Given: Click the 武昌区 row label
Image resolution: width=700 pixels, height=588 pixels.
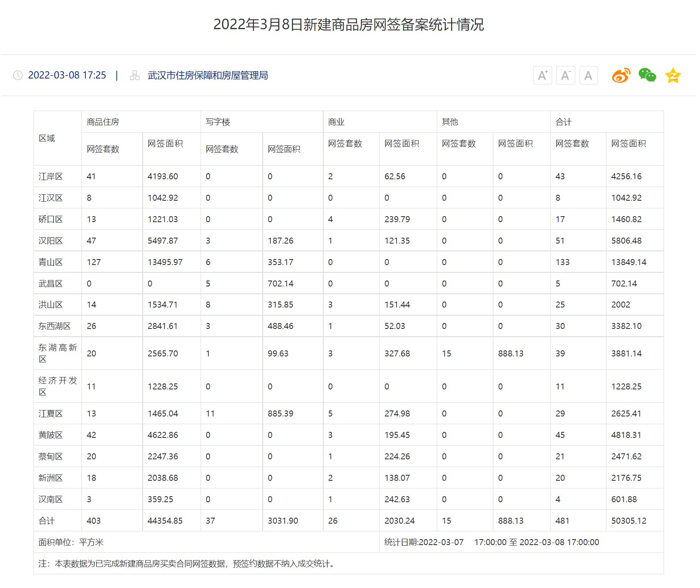Looking at the screenshot, I should coord(51,283).
